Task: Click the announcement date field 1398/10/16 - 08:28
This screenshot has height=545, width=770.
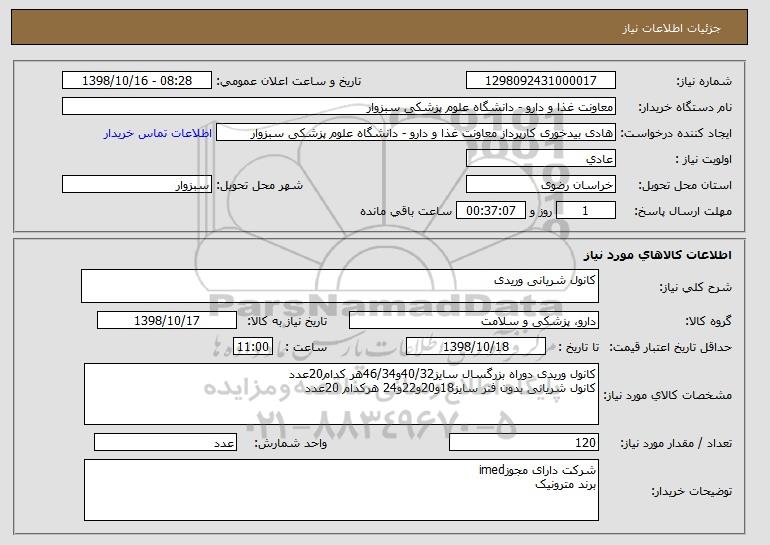Action: point(137,81)
